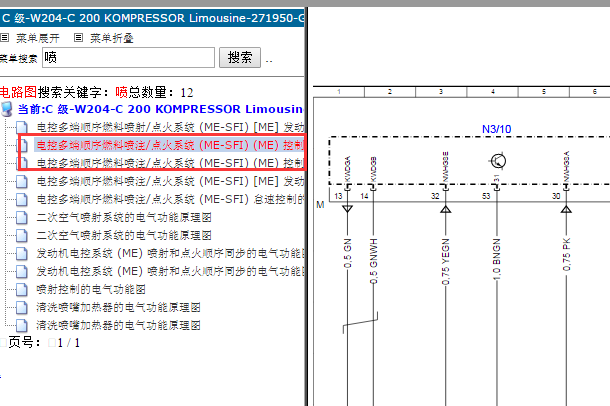Click wire label 1,0 BNGN
This screenshot has height=406, width=610.
(497, 259)
